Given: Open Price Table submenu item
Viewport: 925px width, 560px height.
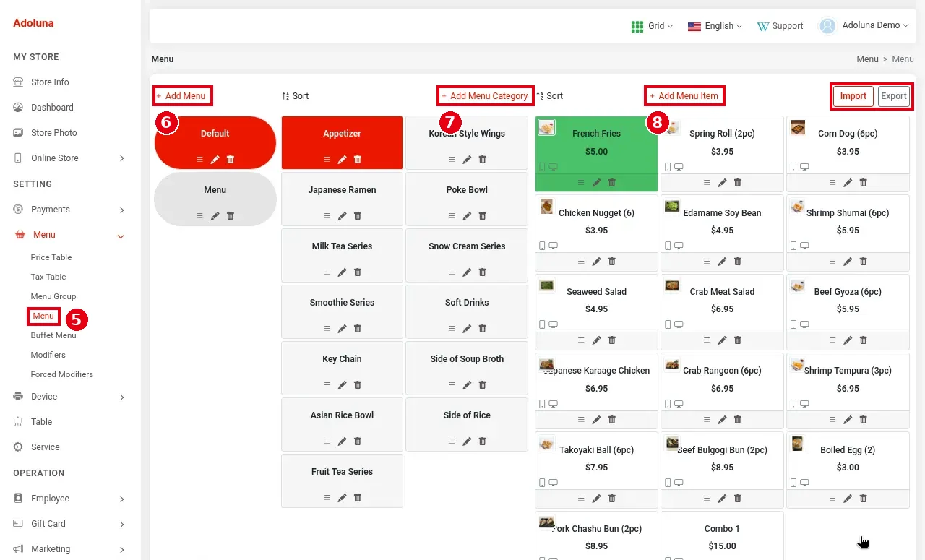Looking at the screenshot, I should 51,257.
